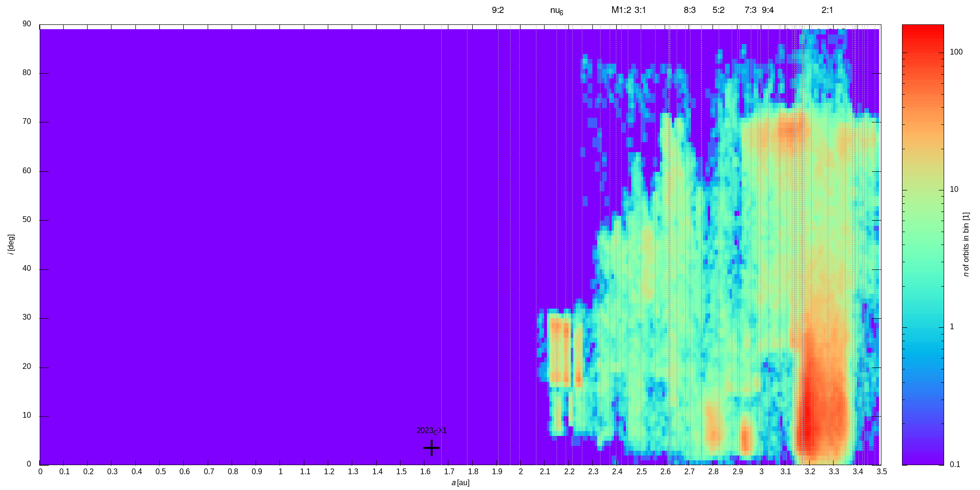Click the '9:2' resonance label
Viewport: 980px width, 490px height.
[498, 10]
